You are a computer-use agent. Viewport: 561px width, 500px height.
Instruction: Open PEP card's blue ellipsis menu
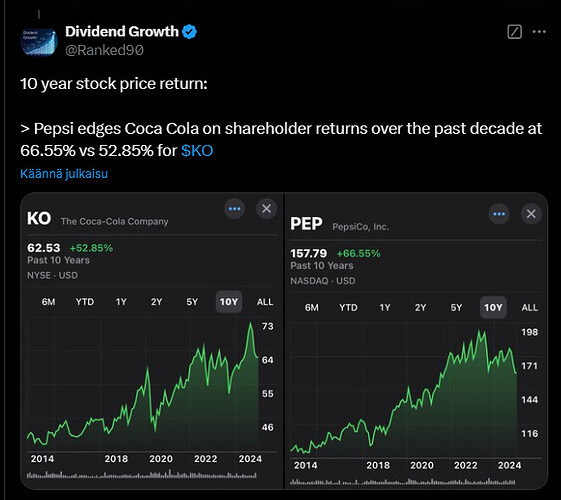[x=499, y=214]
